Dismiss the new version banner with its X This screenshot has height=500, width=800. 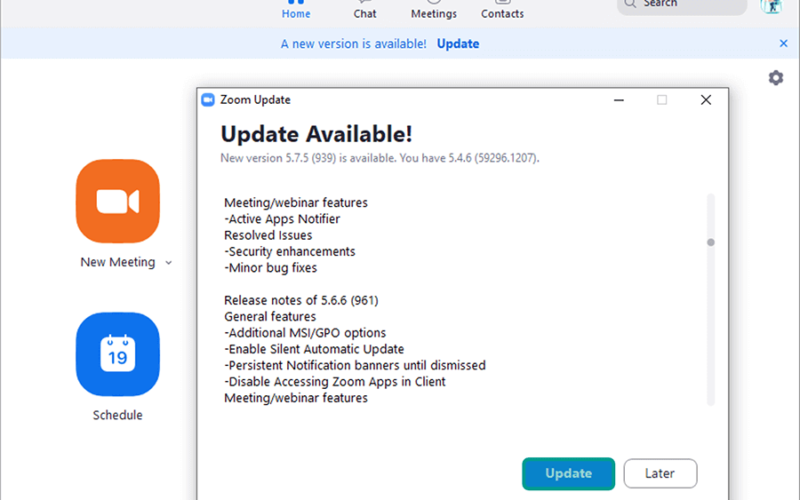coord(783,43)
